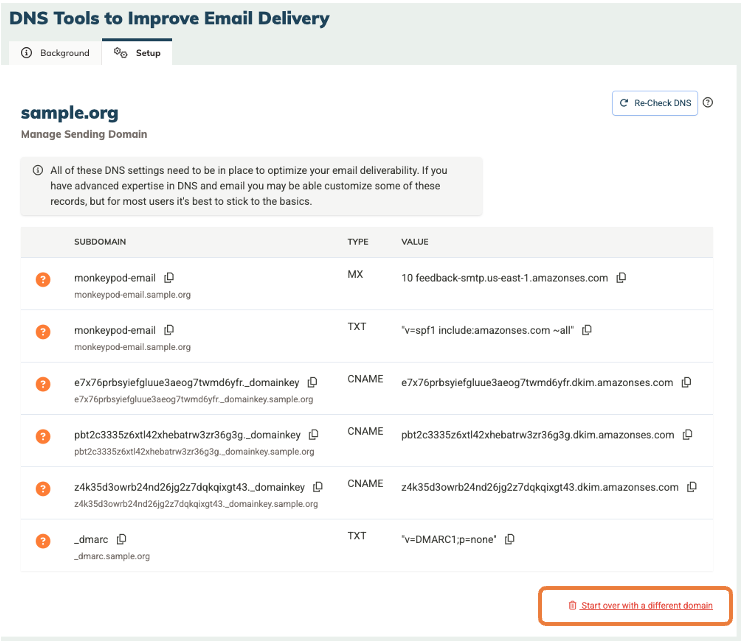Open the Background tab
744x643 pixels.
tap(55, 53)
